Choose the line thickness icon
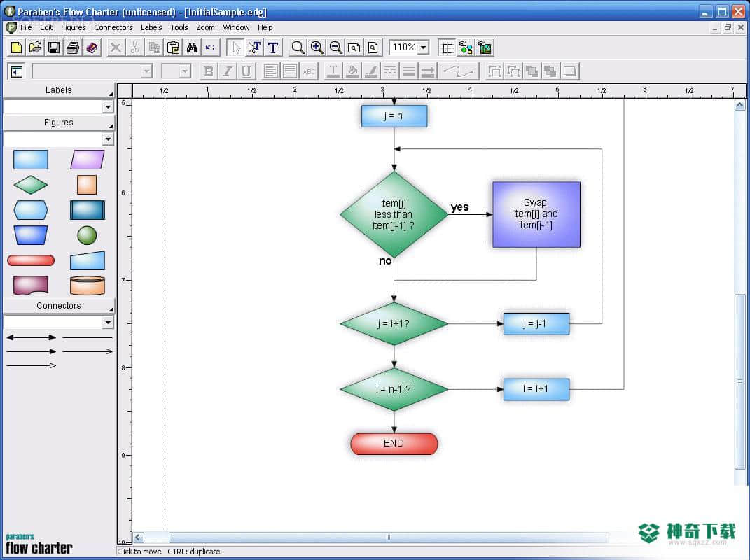The width and height of the screenshot is (750, 560). tap(409, 71)
